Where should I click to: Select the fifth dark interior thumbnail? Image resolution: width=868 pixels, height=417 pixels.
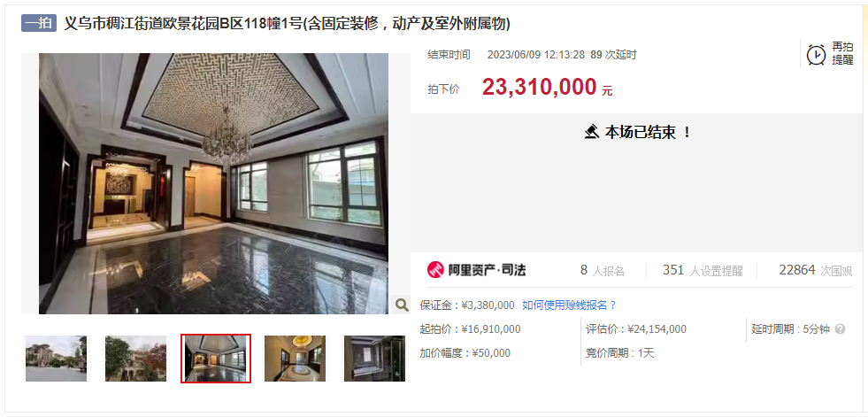(x=374, y=359)
